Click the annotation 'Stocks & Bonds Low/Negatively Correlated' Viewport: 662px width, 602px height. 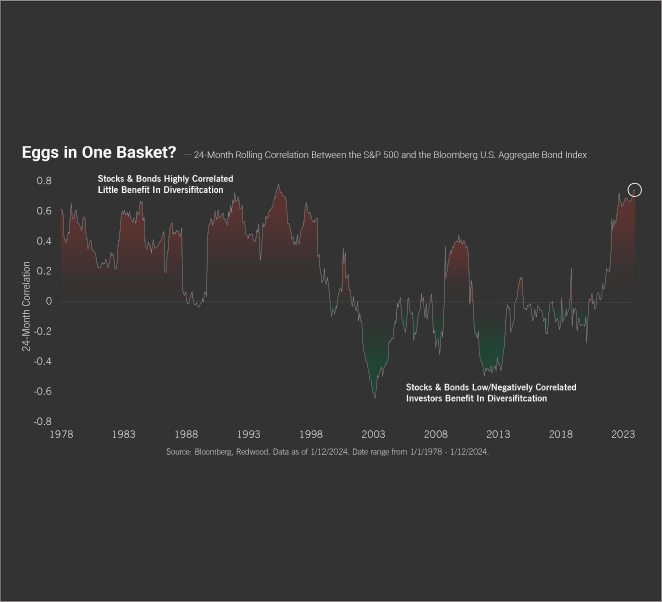click(x=491, y=387)
